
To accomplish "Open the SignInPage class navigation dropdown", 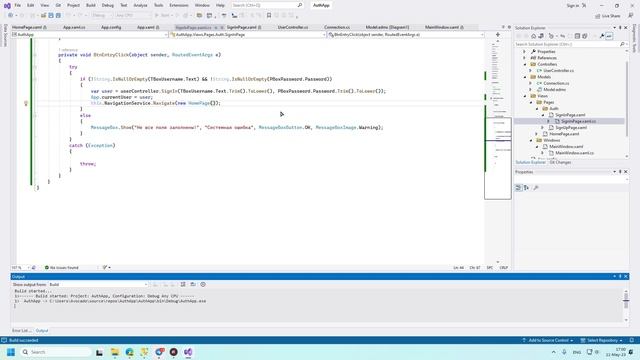I will (248, 35).
